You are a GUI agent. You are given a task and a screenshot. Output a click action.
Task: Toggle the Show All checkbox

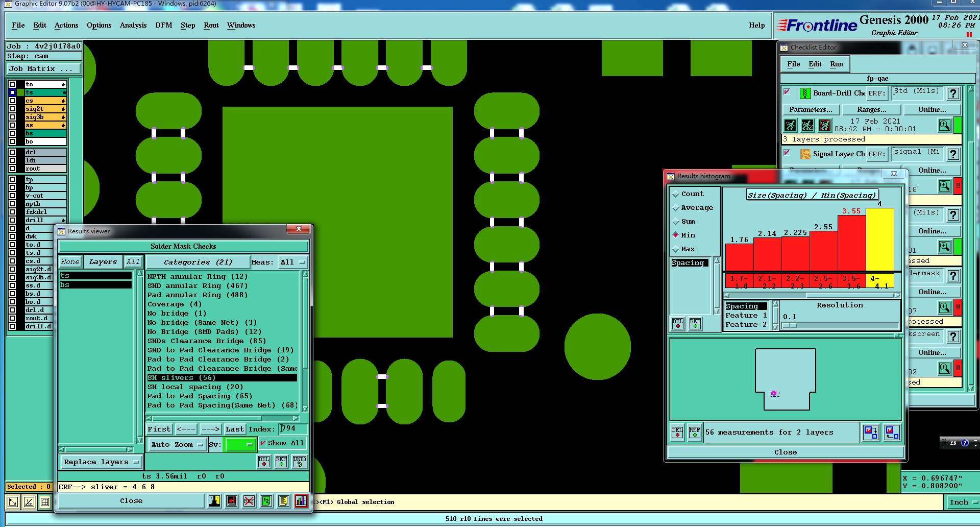point(263,443)
